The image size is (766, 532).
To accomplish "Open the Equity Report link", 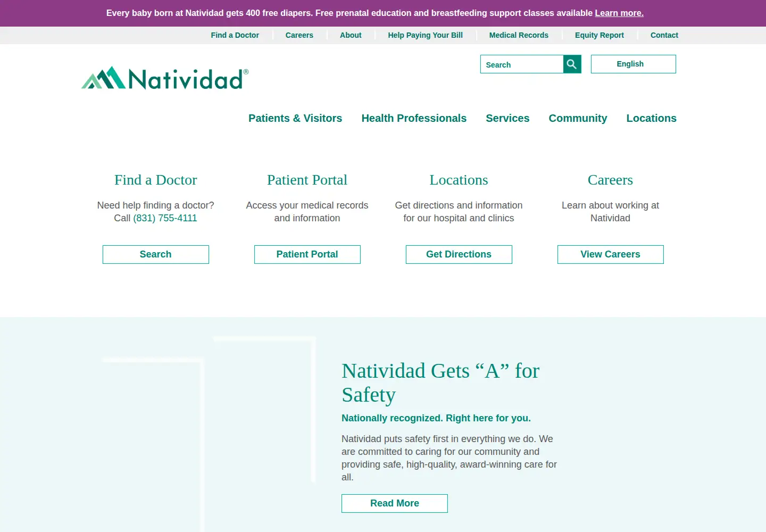I will click(600, 35).
